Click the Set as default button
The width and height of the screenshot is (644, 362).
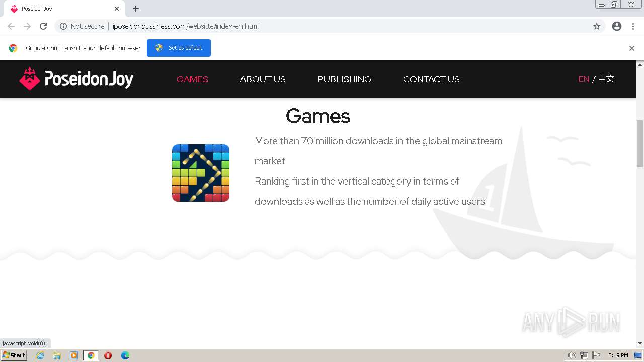(179, 48)
